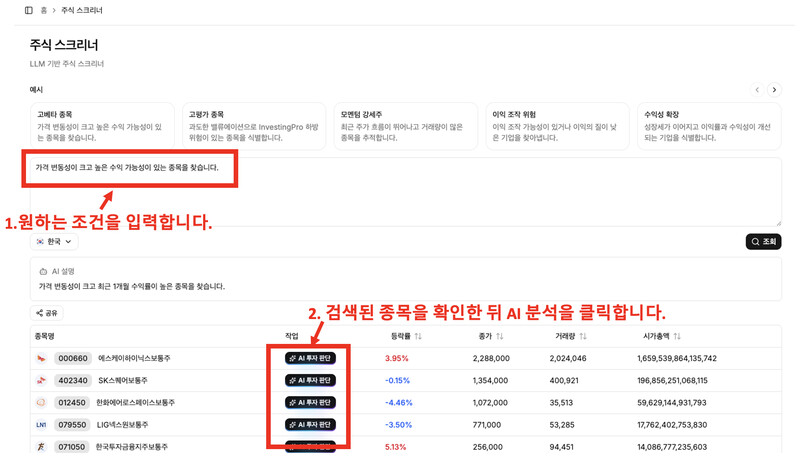
Task: Click the 1,354,000 closing price
Action: (x=490, y=381)
